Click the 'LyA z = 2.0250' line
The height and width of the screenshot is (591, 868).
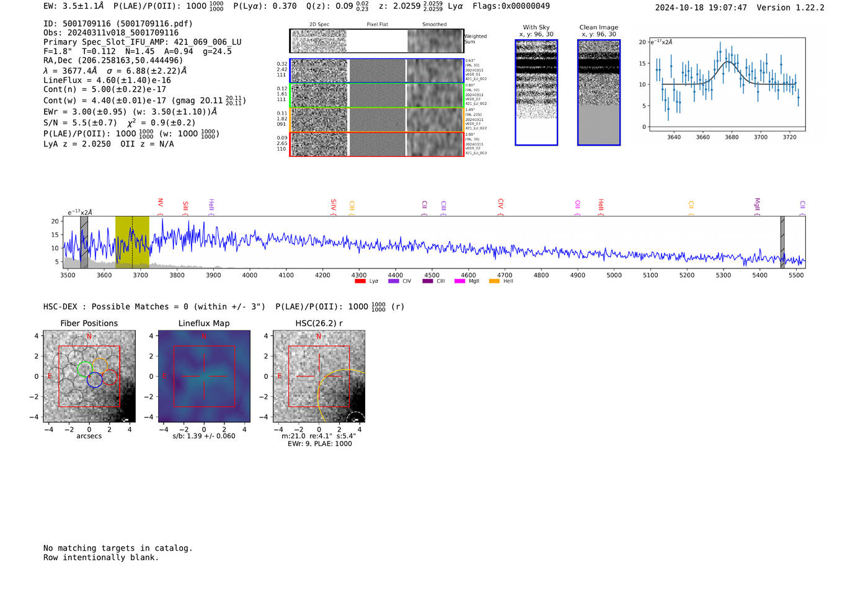(x=108, y=144)
